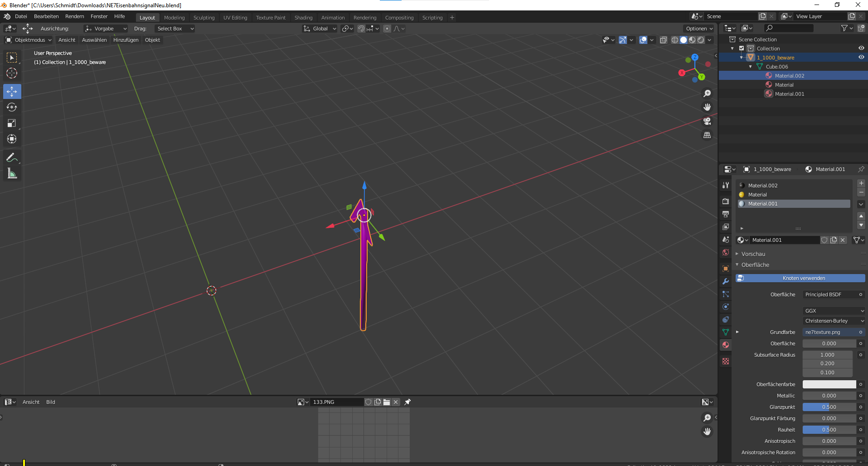Choose the 3D Cursor tool
The height and width of the screenshot is (466, 868).
(12, 73)
